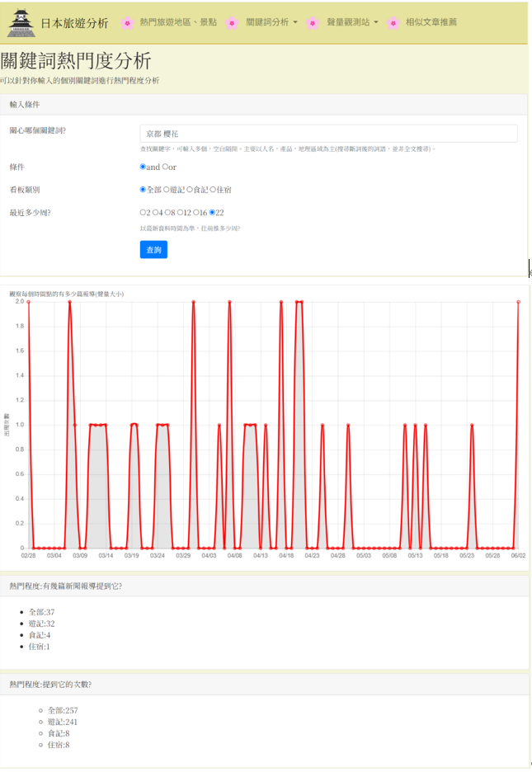Click the first chart data point at 02/28
The width and height of the screenshot is (532, 772).
coord(29,302)
